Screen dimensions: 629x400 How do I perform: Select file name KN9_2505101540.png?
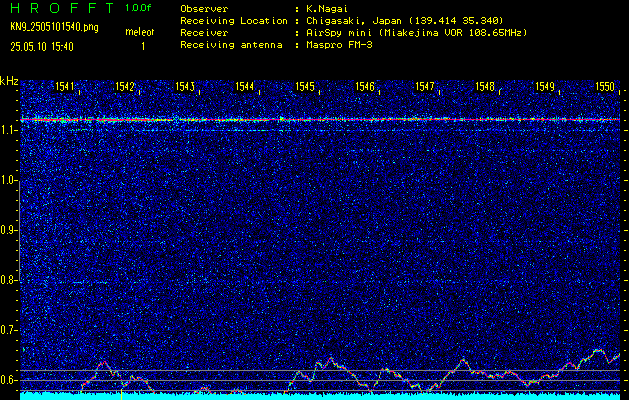54,27
